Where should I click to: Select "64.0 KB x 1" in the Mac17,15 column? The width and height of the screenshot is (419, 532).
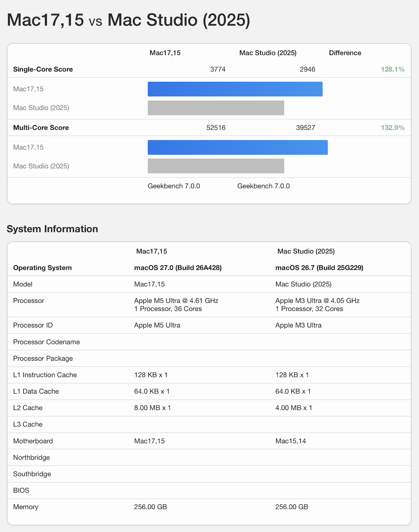[152, 391]
